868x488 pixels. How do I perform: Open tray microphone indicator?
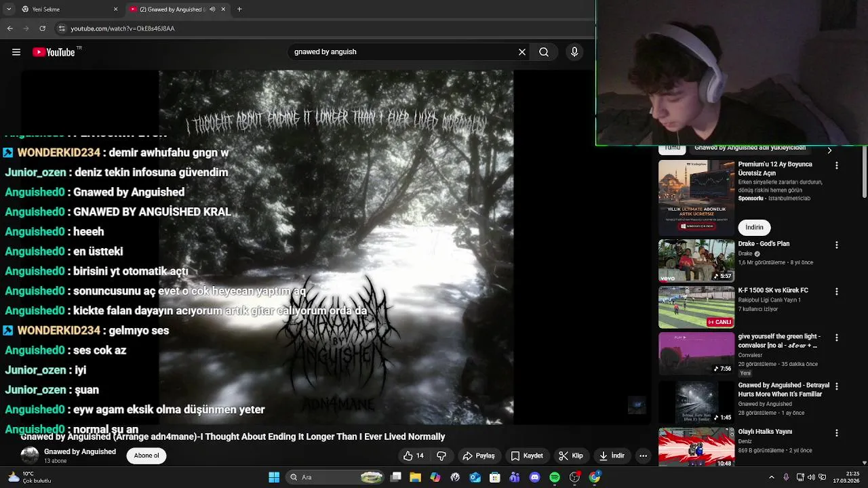786,477
